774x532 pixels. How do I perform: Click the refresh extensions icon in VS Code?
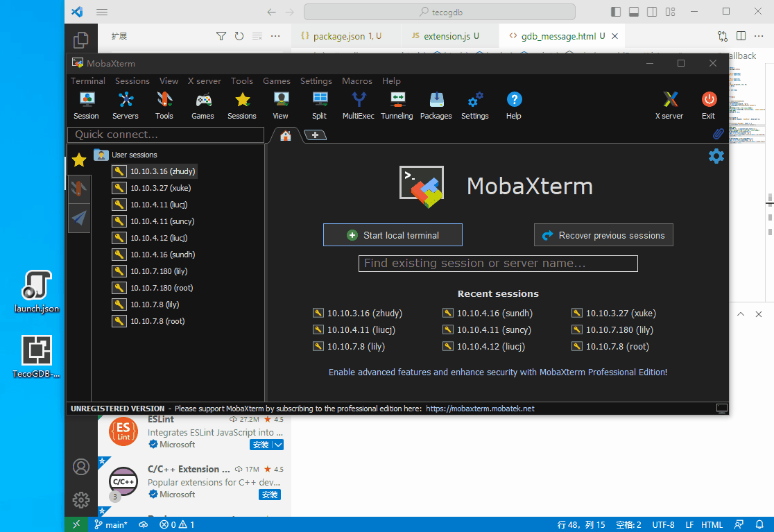click(239, 36)
